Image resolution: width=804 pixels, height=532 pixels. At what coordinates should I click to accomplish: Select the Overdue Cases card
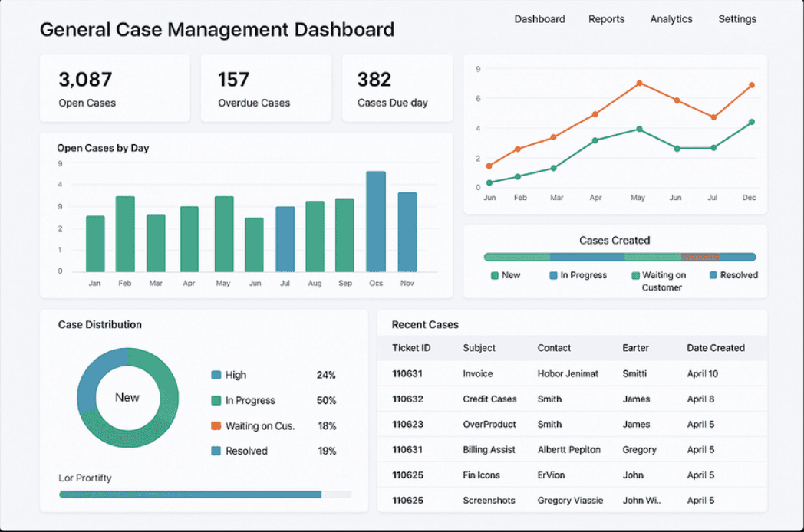(x=266, y=88)
